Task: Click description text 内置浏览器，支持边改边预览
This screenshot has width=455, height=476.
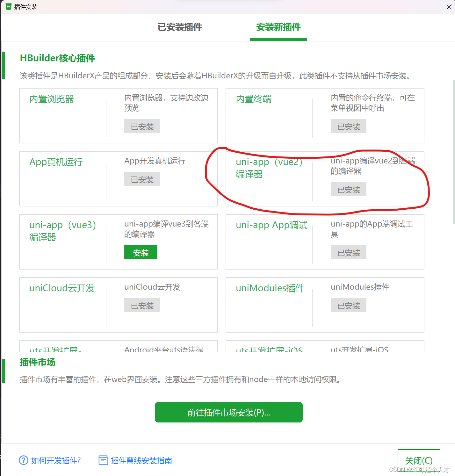Action: [166, 103]
